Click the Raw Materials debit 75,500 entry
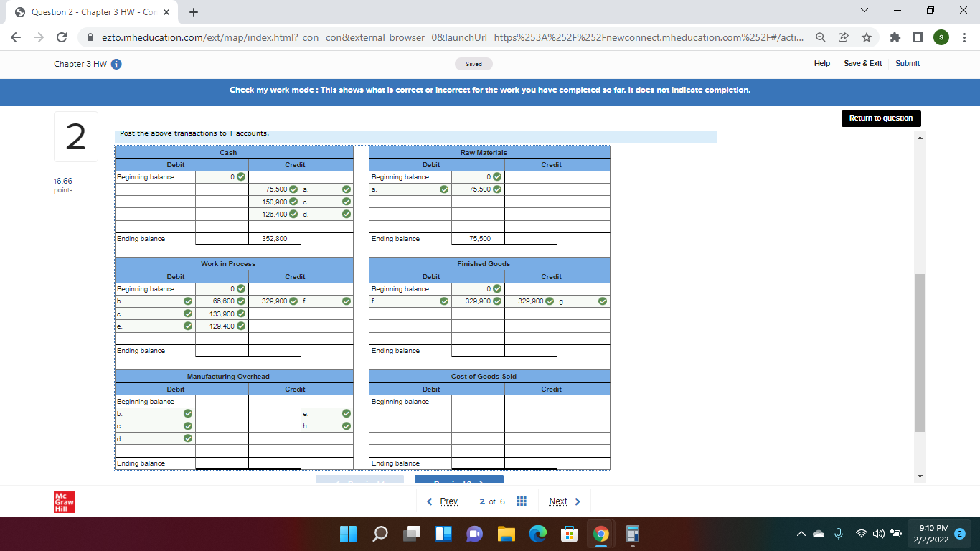This screenshot has height=551, width=980. coord(478,189)
